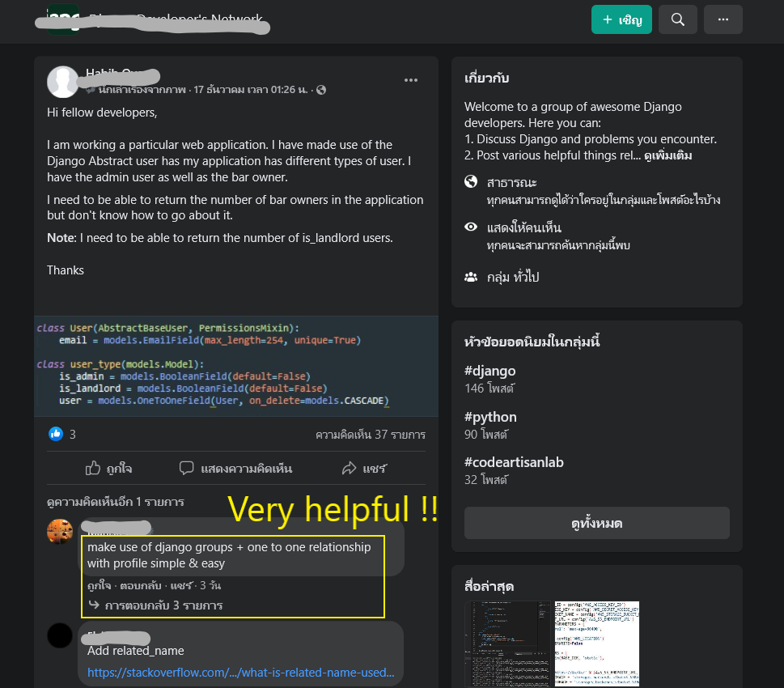The image size is (784, 688).
Task: Click the first commenter's orange avatar
Action: point(60,531)
